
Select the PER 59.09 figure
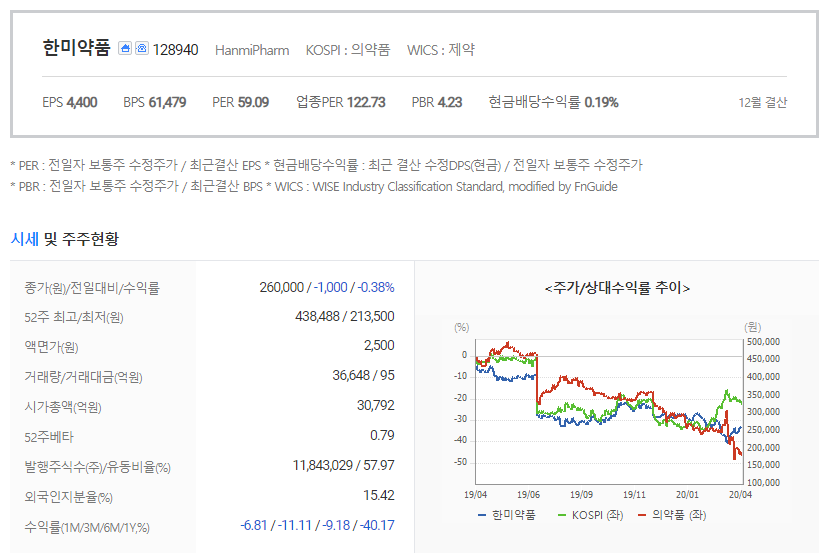pyautogui.click(x=241, y=102)
